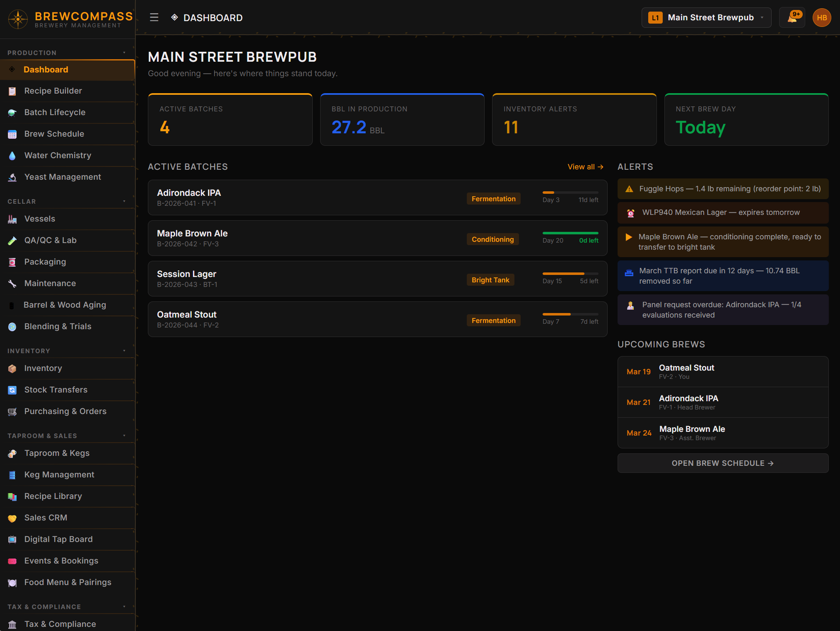Click the Packaging can icon

coord(12,262)
